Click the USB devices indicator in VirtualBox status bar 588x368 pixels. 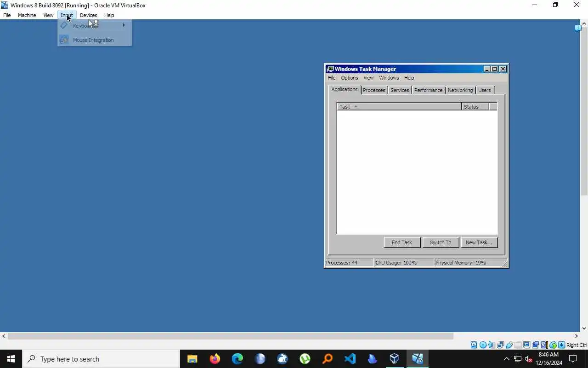509,345
